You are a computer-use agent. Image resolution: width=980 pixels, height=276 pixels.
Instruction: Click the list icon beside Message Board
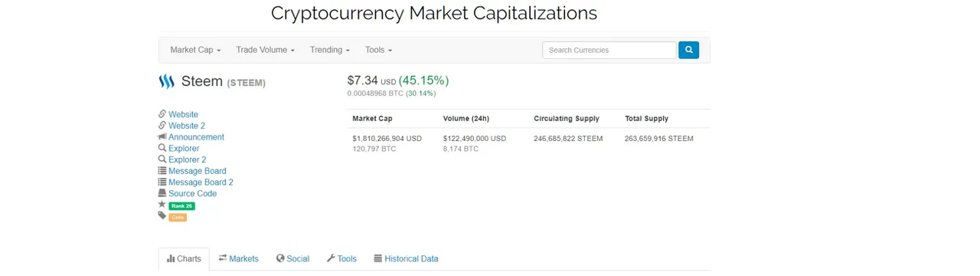162,171
